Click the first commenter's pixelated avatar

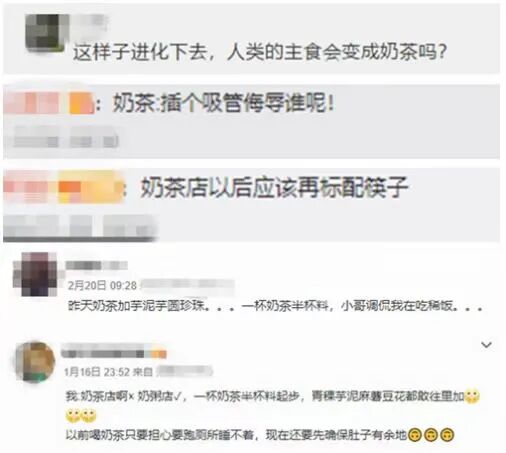coord(46,33)
